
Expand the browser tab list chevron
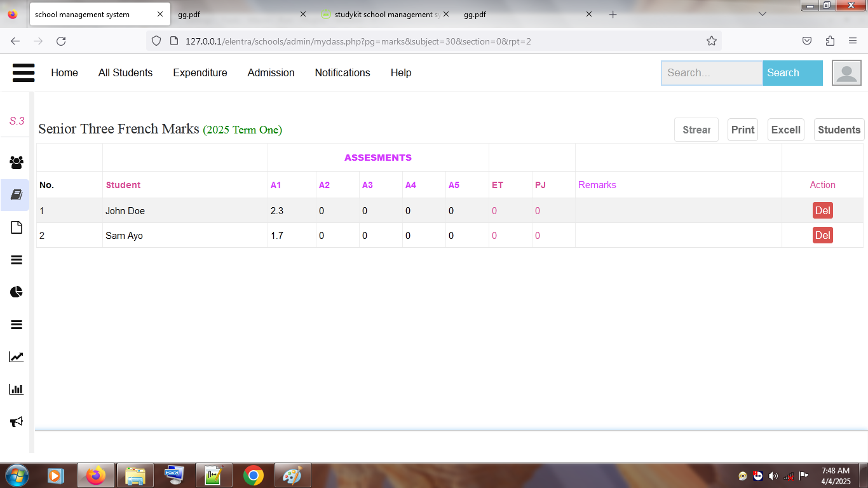pyautogui.click(x=762, y=13)
